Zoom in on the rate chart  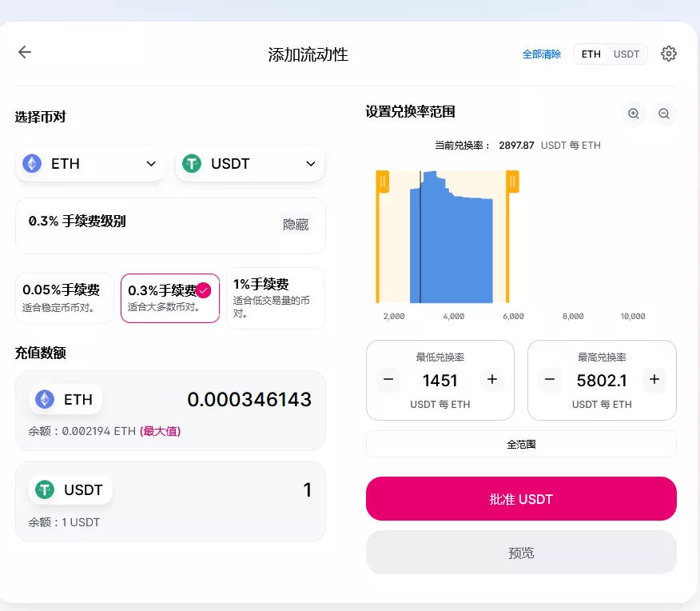634,114
